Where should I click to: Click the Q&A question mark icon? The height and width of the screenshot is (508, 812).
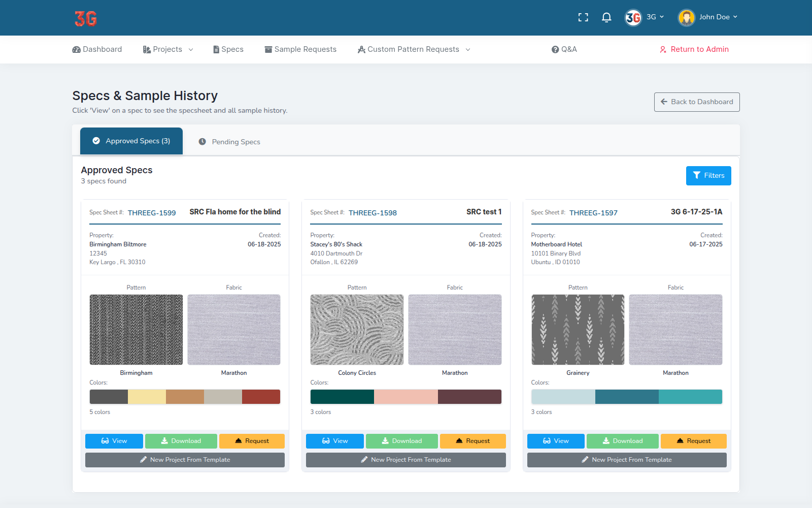(x=555, y=50)
